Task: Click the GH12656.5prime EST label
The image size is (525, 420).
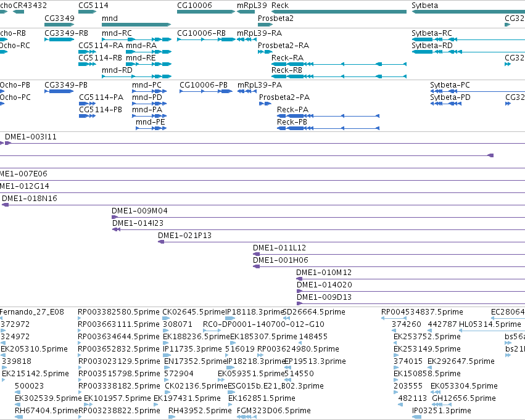Action: click(464, 398)
